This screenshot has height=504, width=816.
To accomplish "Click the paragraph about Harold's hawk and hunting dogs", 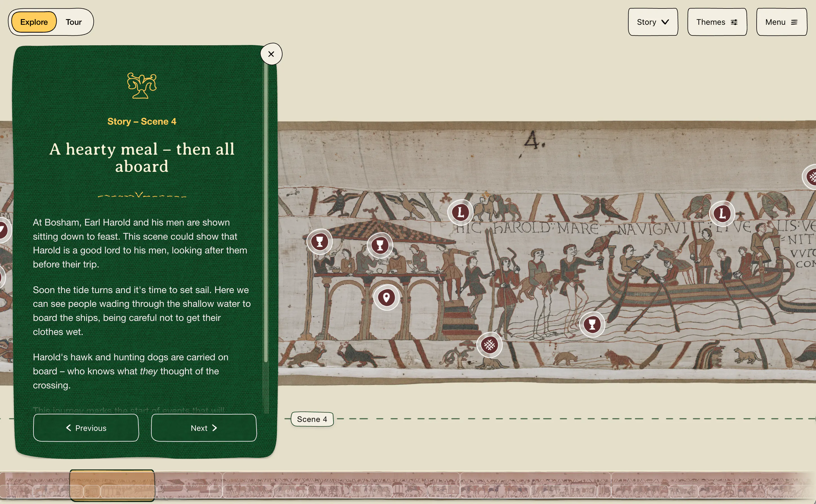I will [131, 371].
